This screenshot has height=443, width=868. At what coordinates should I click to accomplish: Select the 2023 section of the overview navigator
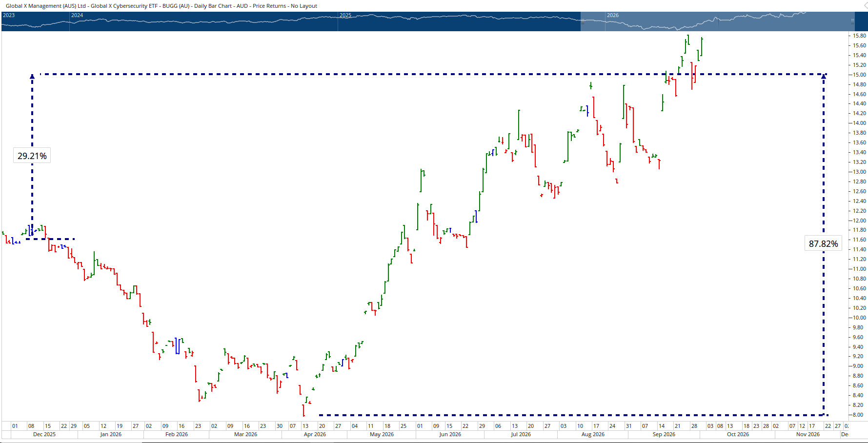[36, 21]
